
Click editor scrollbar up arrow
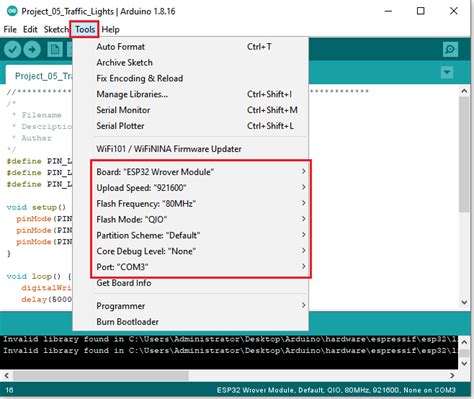pyautogui.click(x=464, y=91)
